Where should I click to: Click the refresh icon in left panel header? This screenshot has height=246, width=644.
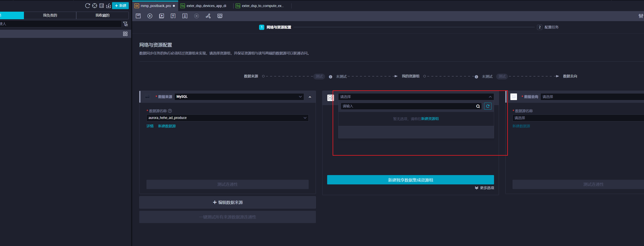(88, 6)
